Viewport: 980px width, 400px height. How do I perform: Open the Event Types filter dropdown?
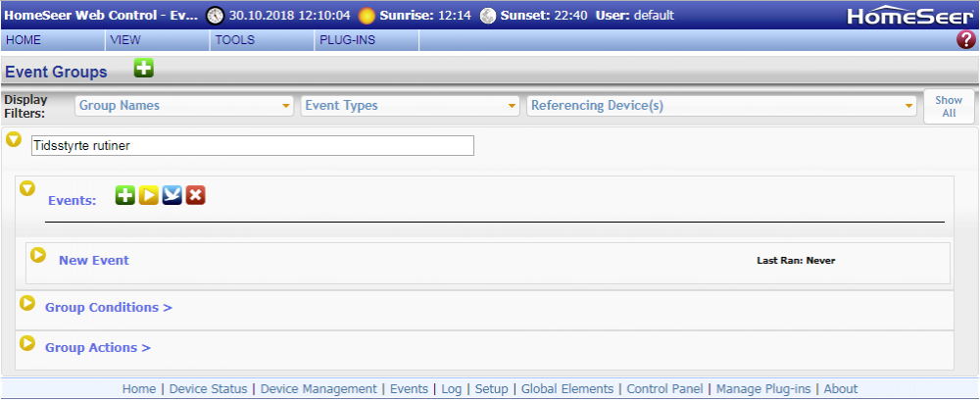pyautogui.click(x=411, y=106)
